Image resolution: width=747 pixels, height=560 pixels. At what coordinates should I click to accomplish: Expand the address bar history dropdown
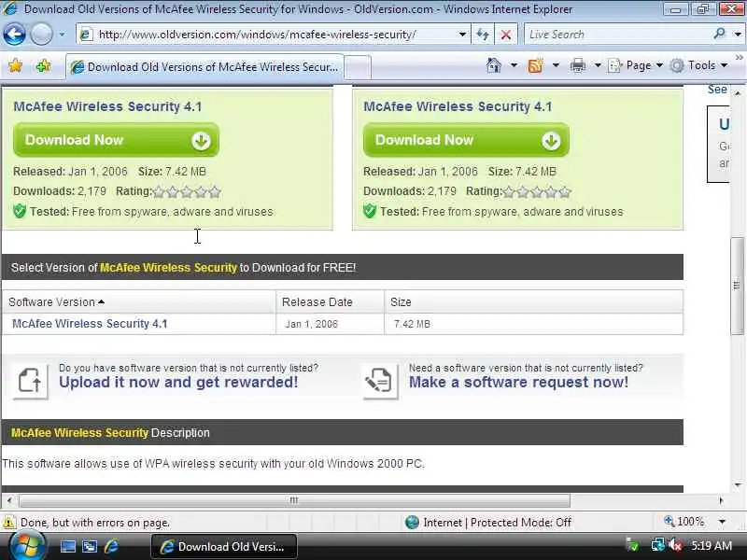(x=462, y=35)
